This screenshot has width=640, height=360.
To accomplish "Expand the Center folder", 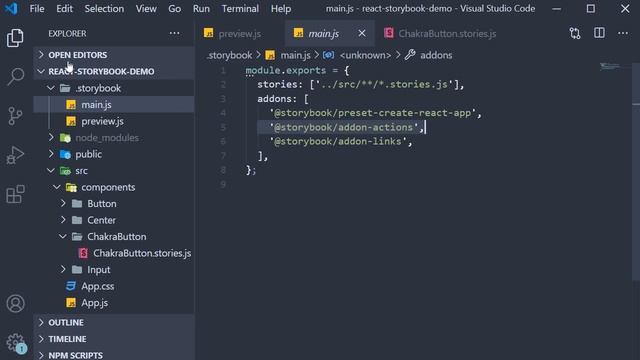I will tap(114, 220).
